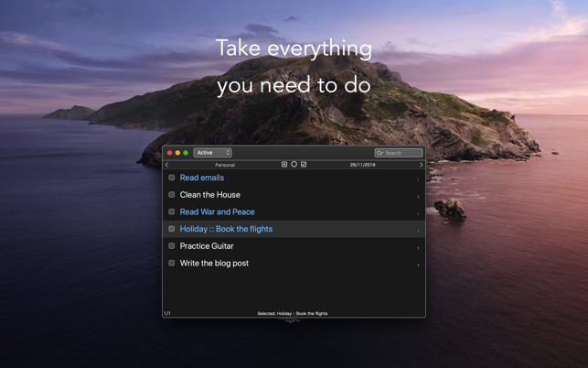Toggle the Write the blog post checkbox
Screen dimensions: 588x368
coord(171,263)
